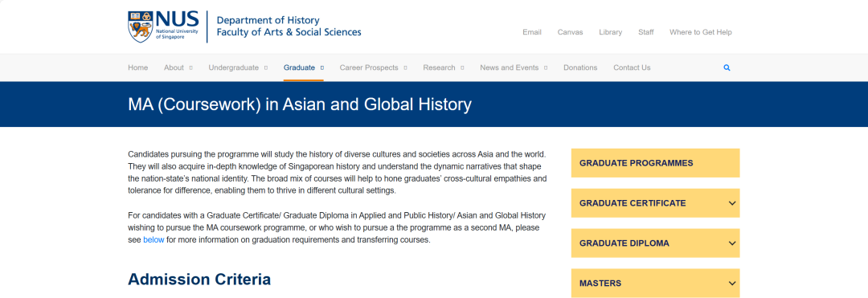
Task: Expand the Undergraduate dropdown arrow
Action: [266, 68]
